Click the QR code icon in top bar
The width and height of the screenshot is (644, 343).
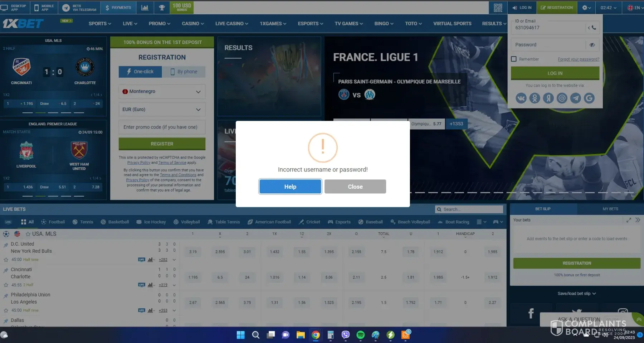(x=498, y=8)
